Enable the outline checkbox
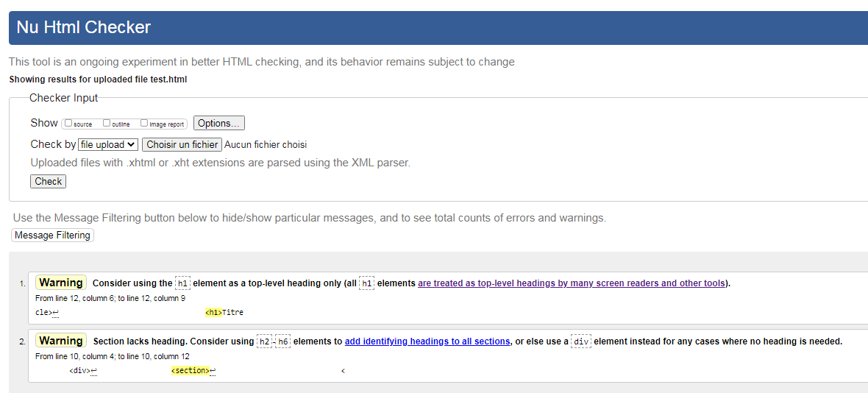The width and height of the screenshot is (868, 393). (x=107, y=124)
